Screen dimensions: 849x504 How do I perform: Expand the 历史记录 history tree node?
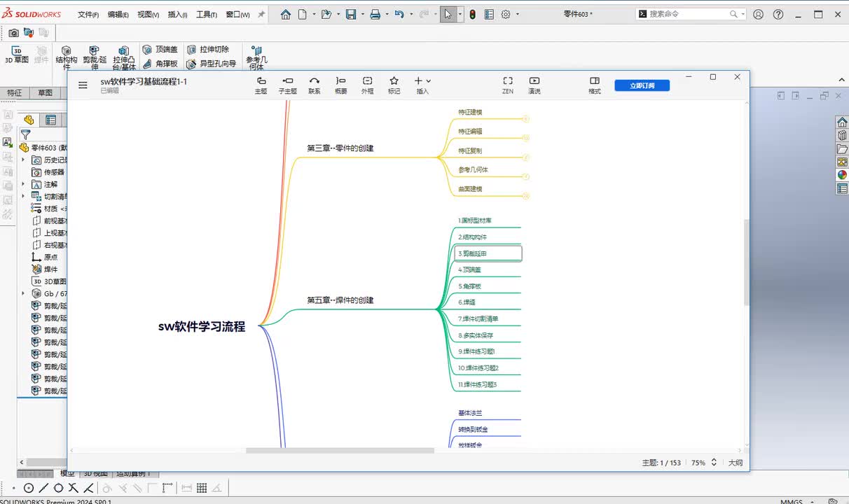(x=23, y=160)
